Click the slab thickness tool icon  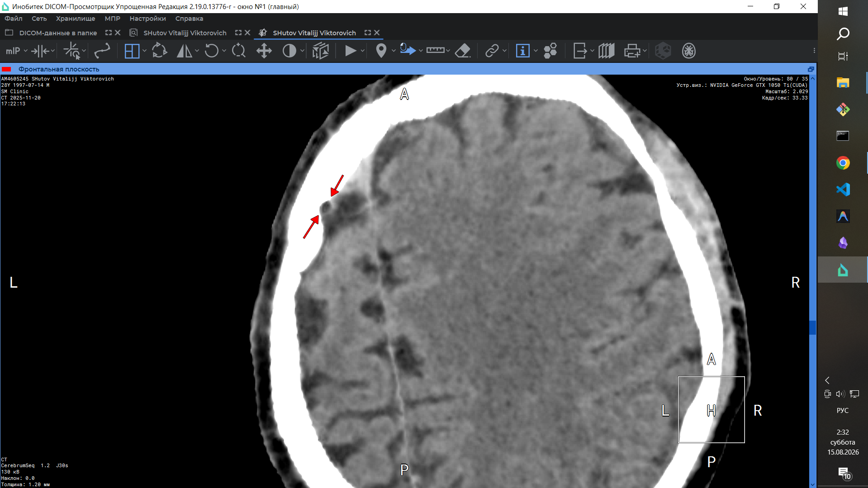click(40, 51)
